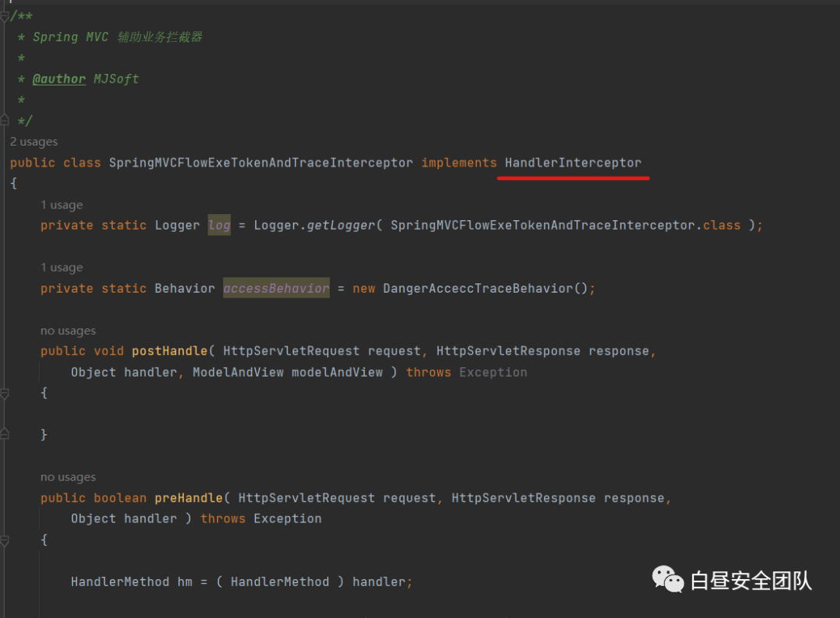The width and height of the screenshot is (840, 618).
Task: Click the 'boolean' return type of preHandle
Action: 120,498
